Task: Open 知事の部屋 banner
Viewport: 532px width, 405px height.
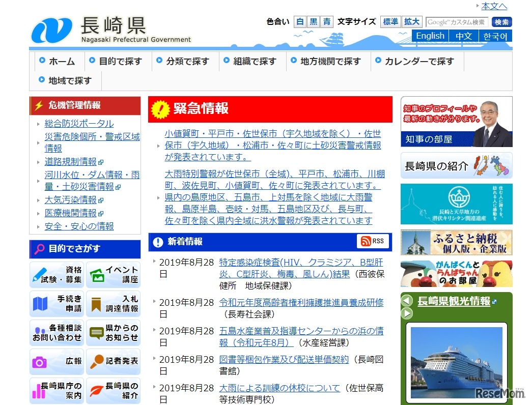Action: tap(456, 122)
